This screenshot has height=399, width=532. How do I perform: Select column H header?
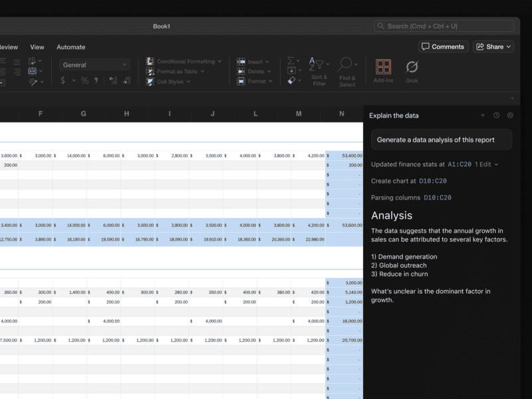click(126, 114)
